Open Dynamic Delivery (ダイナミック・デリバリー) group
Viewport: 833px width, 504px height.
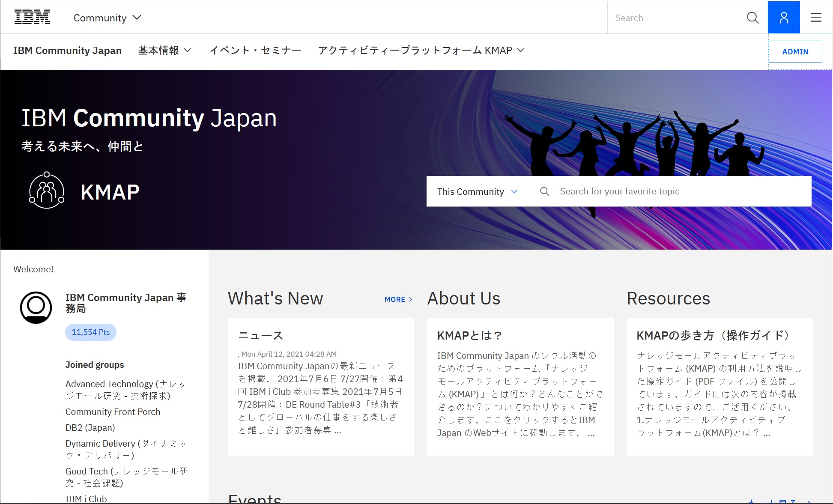pyautogui.click(x=126, y=449)
